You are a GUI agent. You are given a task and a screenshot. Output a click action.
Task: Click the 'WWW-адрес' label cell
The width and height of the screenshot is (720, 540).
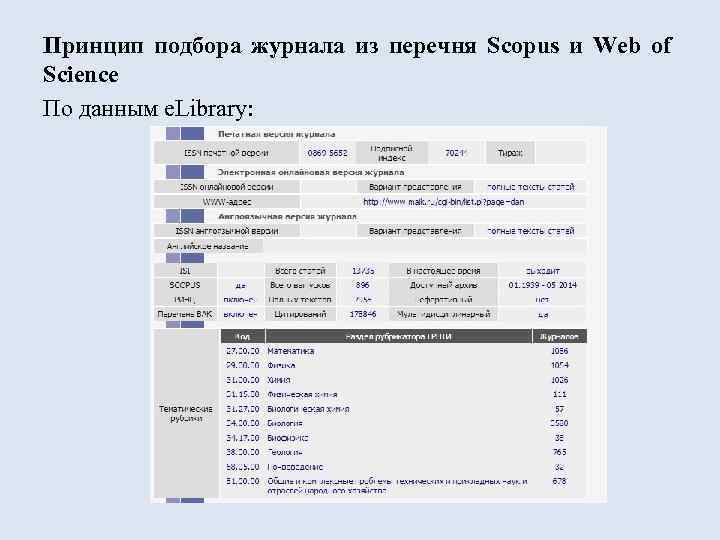(226, 202)
